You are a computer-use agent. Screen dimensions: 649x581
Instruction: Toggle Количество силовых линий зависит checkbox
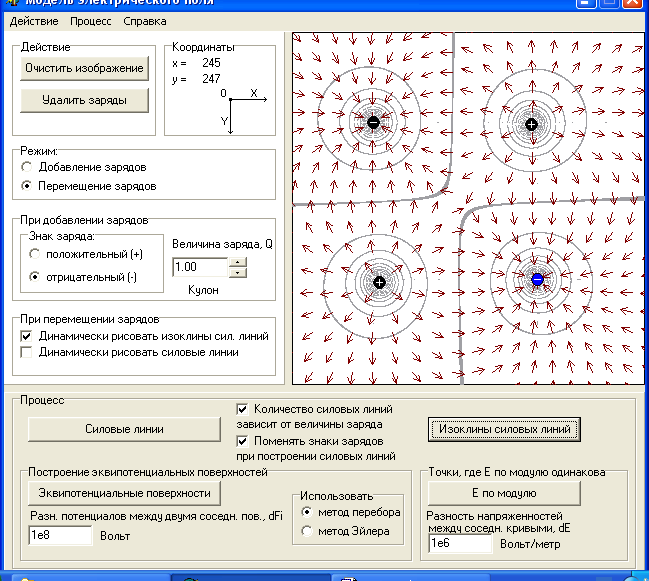tap(242, 409)
